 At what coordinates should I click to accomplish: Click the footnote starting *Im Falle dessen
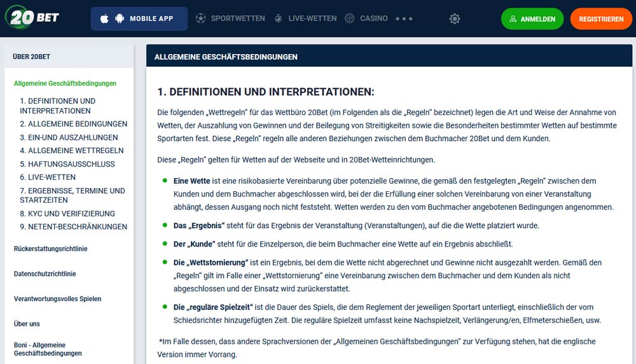(377, 347)
